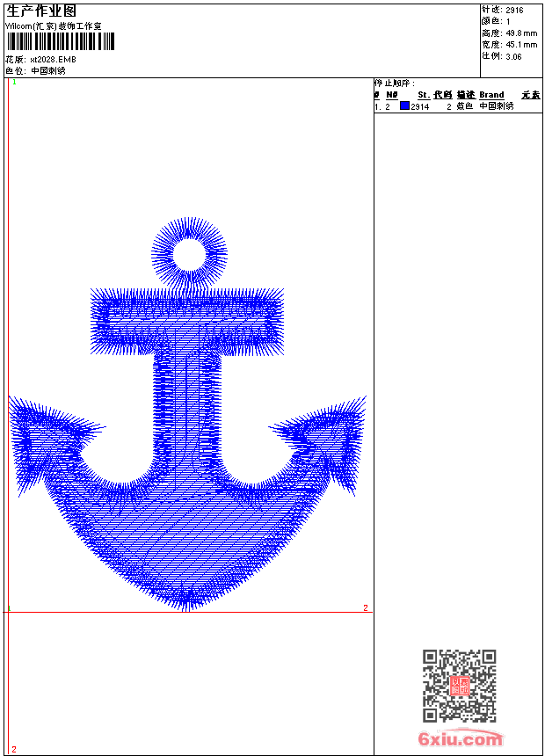
Task: Click the 蓝色 description cell
Action: [x=464, y=106]
